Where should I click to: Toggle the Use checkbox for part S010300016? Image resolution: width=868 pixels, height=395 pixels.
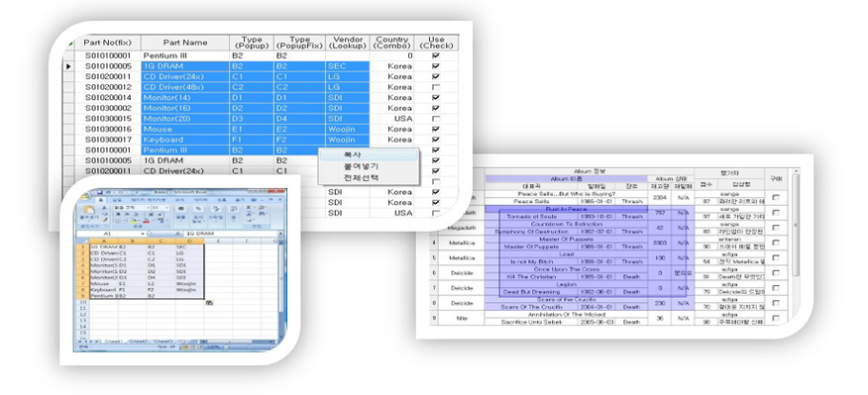pyautogui.click(x=436, y=130)
